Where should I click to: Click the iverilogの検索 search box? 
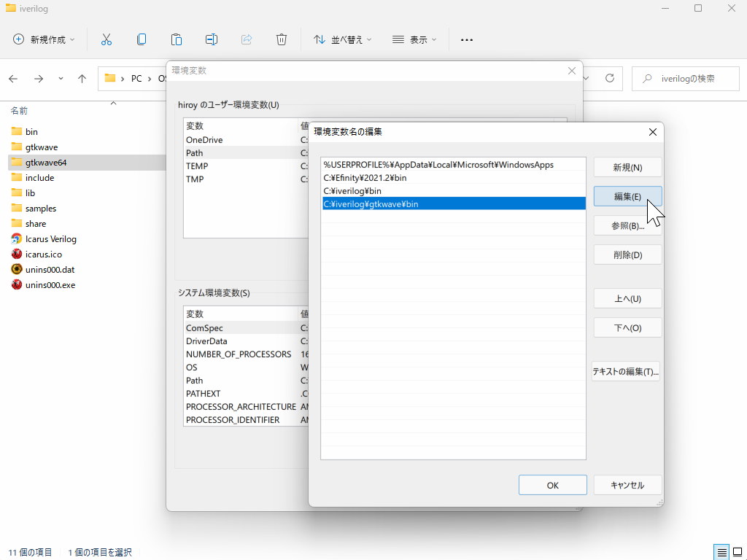686,79
